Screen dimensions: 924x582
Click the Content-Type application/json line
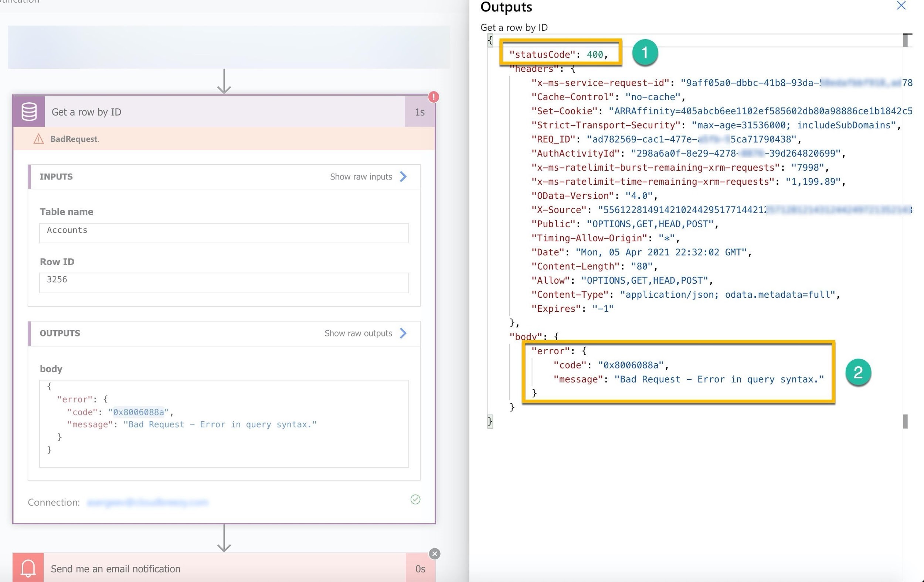(686, 294)
